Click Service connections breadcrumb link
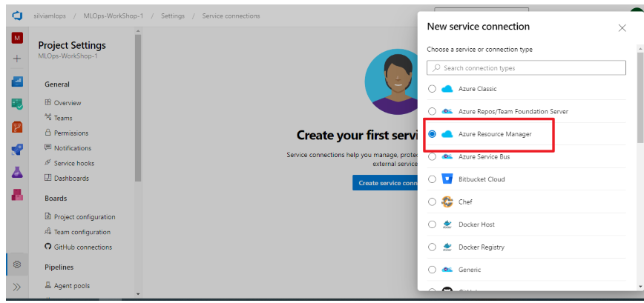 pyautogui.click(x=231, y=16)
